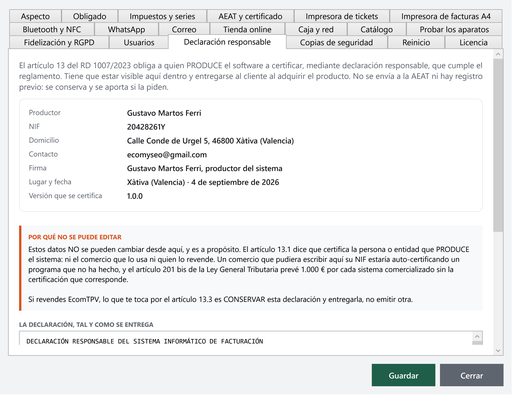The image size is (520, 416).
Task: Switch to the Obligado tab
Action: [x=89, y=16]
